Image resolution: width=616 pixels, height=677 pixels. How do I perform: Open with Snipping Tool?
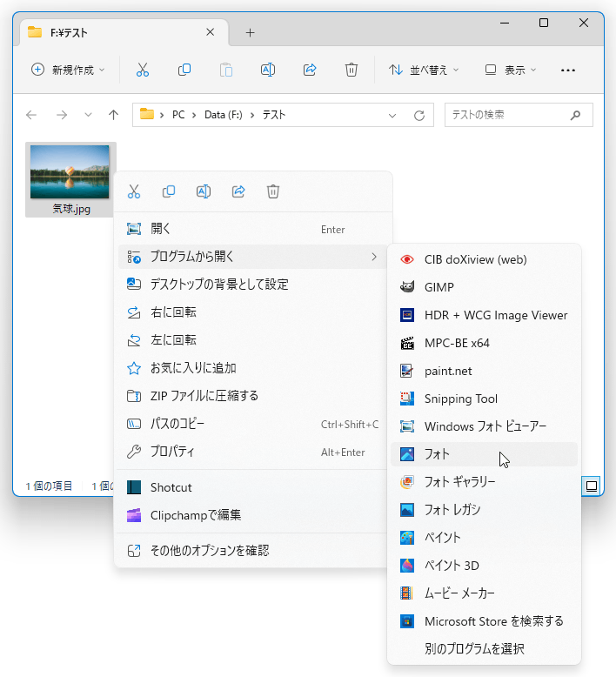pyautogui.click(x=484, y=399)
